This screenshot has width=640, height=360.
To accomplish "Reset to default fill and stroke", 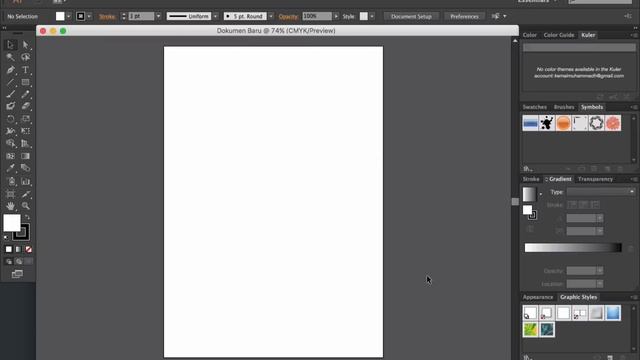I will 6,238.
